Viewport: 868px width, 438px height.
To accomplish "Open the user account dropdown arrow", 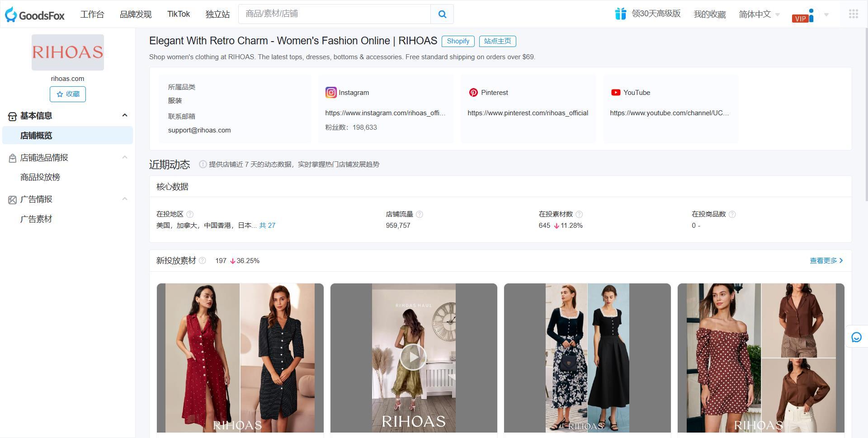I will pos(826,14).
